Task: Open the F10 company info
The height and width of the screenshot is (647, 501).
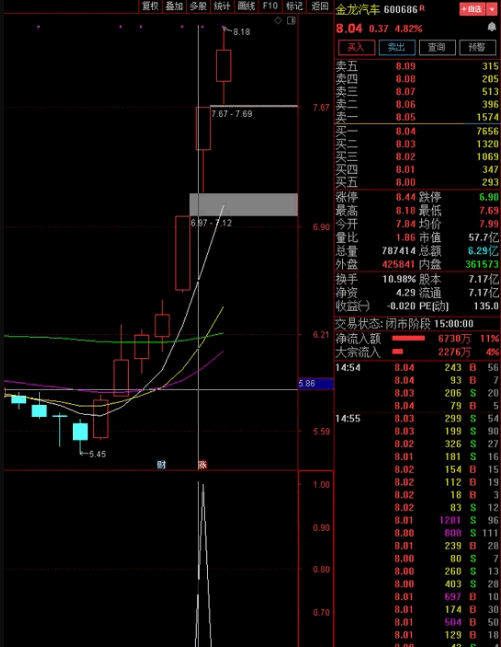Action: click(x=270, y=6)
